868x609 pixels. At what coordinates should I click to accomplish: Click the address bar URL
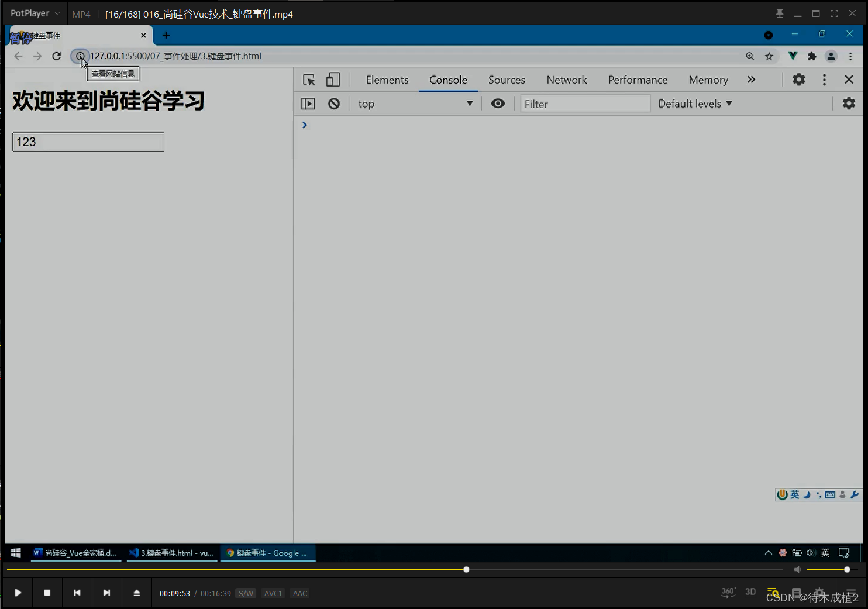tap(175, 56)
